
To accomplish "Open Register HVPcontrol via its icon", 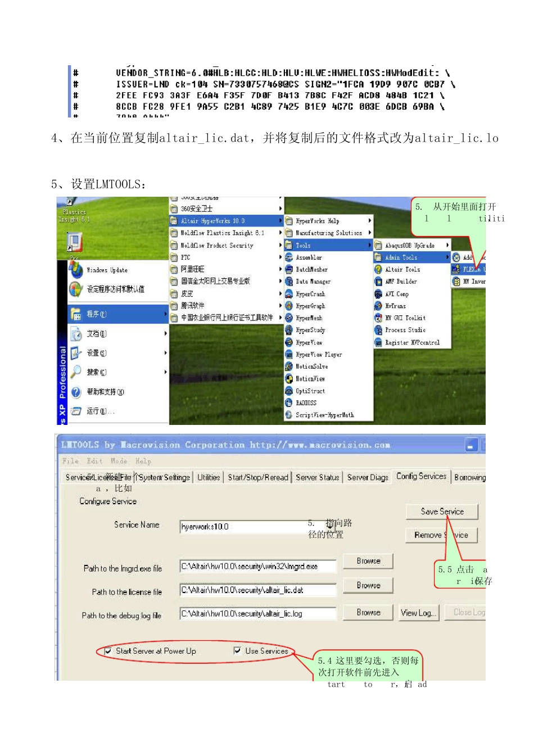I will (x=378, y=342).
